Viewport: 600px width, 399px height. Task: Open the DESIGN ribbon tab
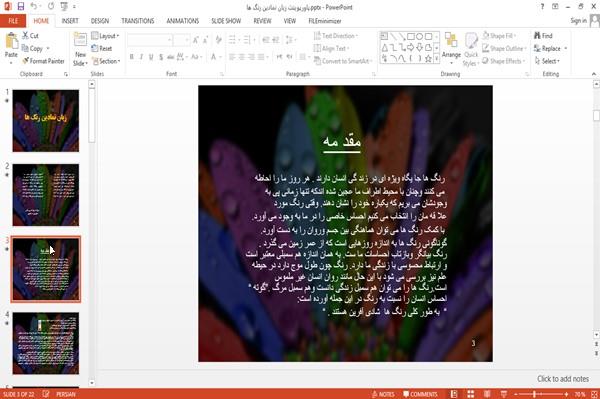point(100,21)
